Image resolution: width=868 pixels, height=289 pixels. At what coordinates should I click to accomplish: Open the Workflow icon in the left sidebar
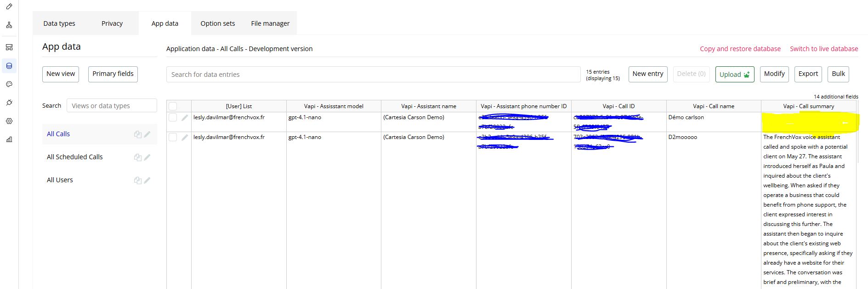(9, 25)
